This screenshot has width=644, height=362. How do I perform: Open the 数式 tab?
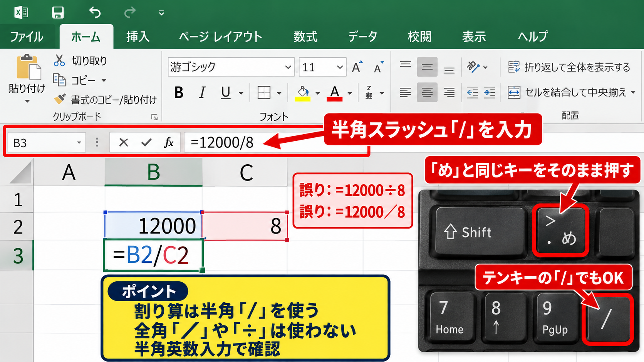tap(305, 37)
